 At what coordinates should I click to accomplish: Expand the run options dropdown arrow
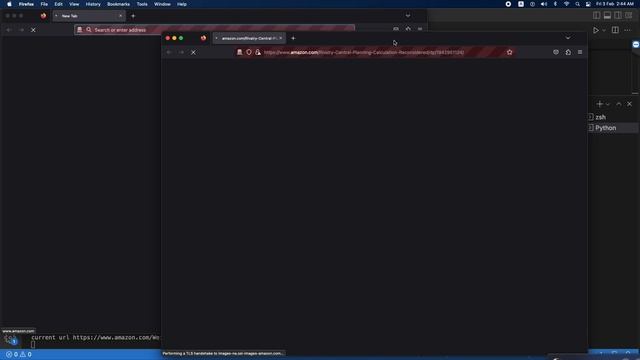point(604,30)
